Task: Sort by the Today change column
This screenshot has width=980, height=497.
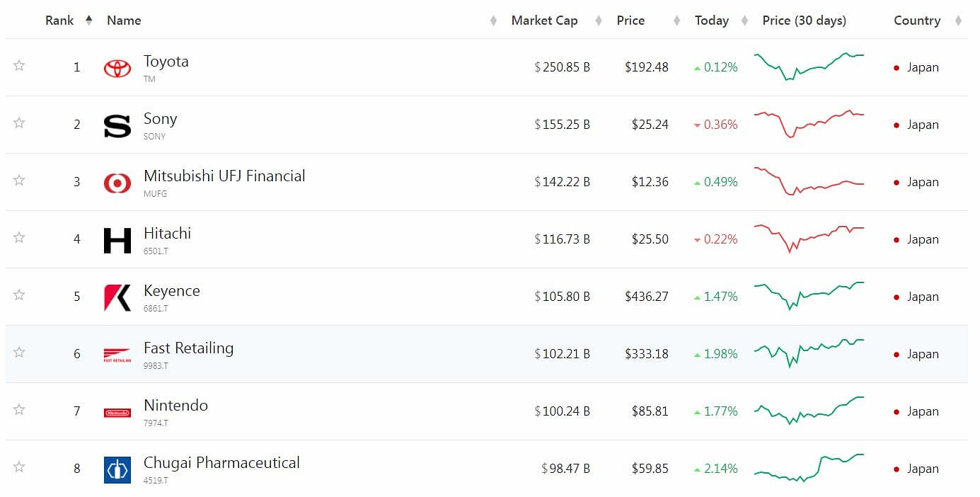Action: click(712, 21)
